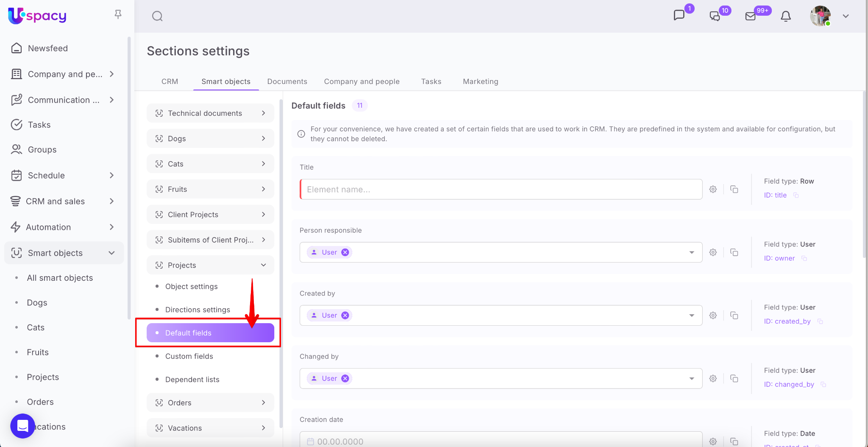Open profile menu chevron beside avatar
868x447 pixels.
pos(846,16)
